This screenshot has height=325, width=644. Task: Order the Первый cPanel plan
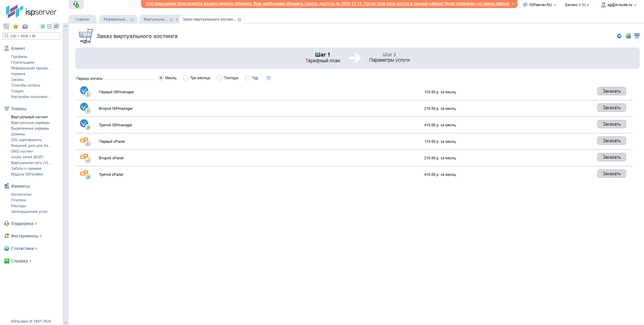click(611, 141)
